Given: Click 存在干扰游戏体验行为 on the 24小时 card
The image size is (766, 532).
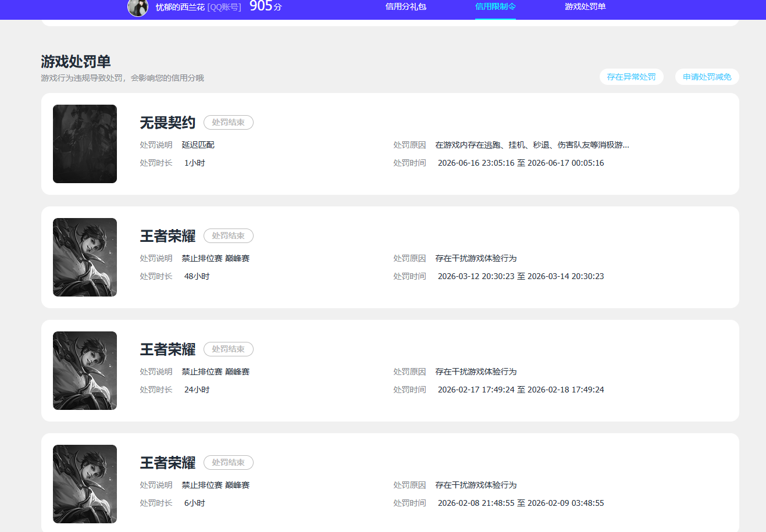Looking at the screenshot, I should coord(476,372).
